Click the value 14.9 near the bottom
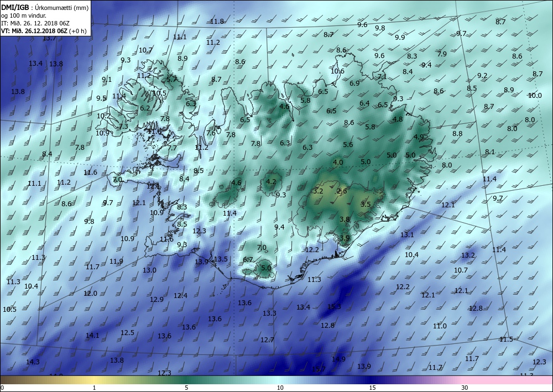This screenshot has height=392, width=553. pos(338,359)
